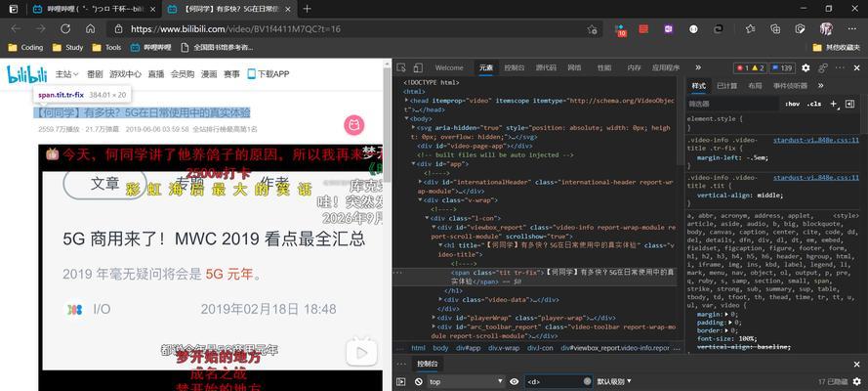
Task: Expand margin property in styles pane
Action: [726, 314]
